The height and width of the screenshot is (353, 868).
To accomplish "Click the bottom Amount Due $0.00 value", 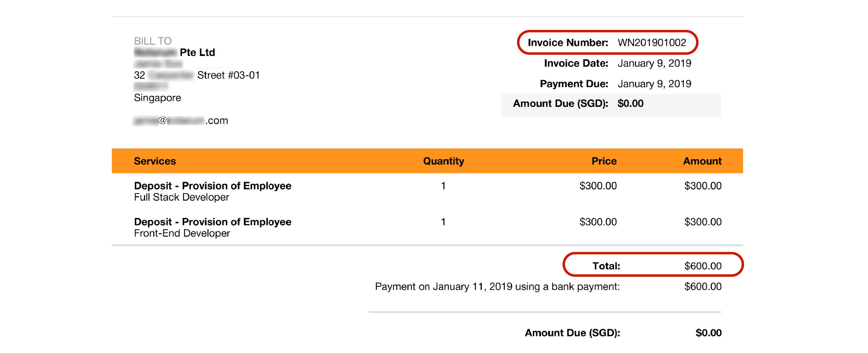I will coord(708,332).
